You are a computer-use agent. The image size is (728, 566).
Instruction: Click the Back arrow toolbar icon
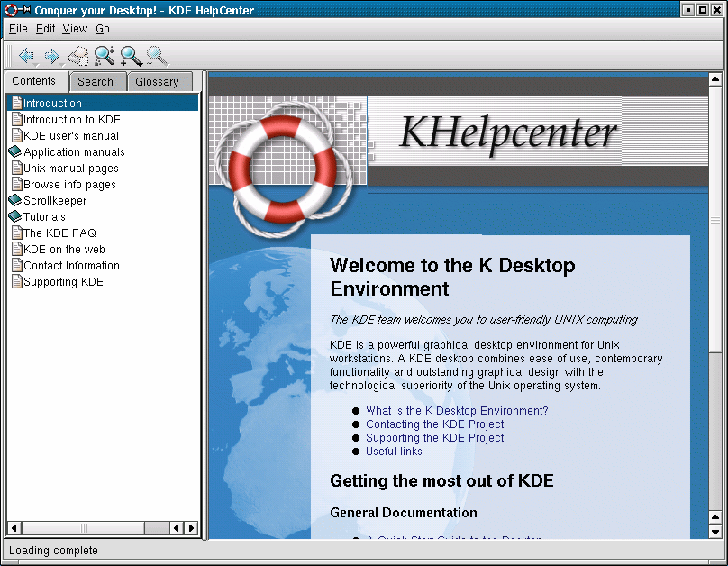tap(26, 56)
